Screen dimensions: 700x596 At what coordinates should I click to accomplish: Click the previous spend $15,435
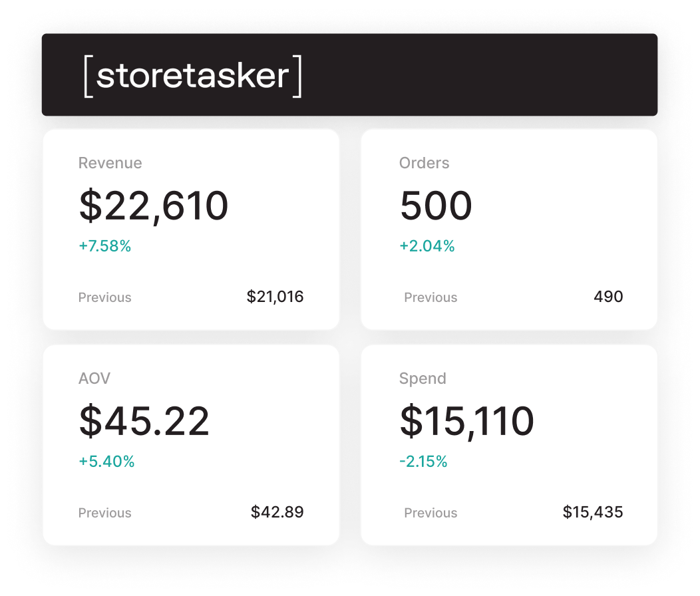593,512
